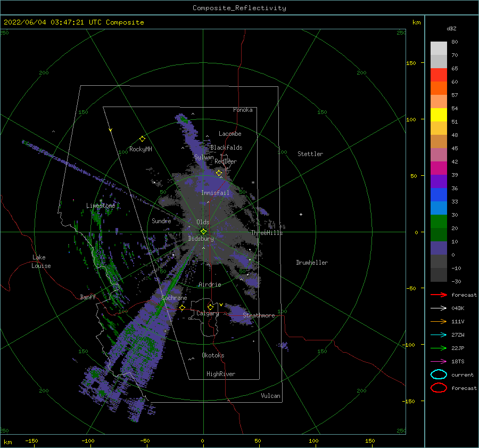Click the white 04DK arrow icon
Image resolution: width=479 pixels, height=448 pixels.
pos(439,308)
